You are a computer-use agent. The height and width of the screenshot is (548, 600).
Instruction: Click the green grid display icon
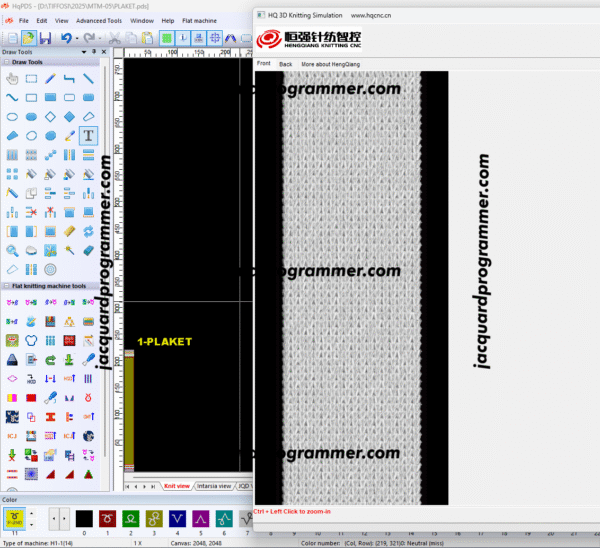(x=166, y=38)
